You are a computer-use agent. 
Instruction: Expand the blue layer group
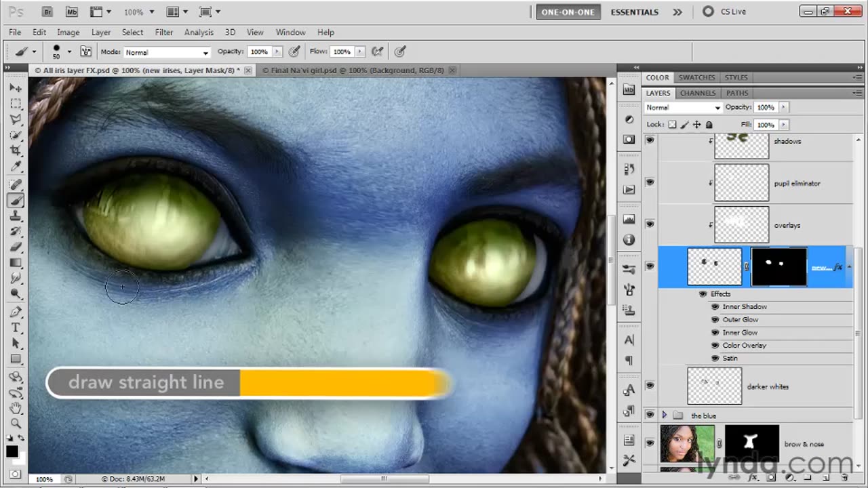pyautogui.click(x=664, y=415)
